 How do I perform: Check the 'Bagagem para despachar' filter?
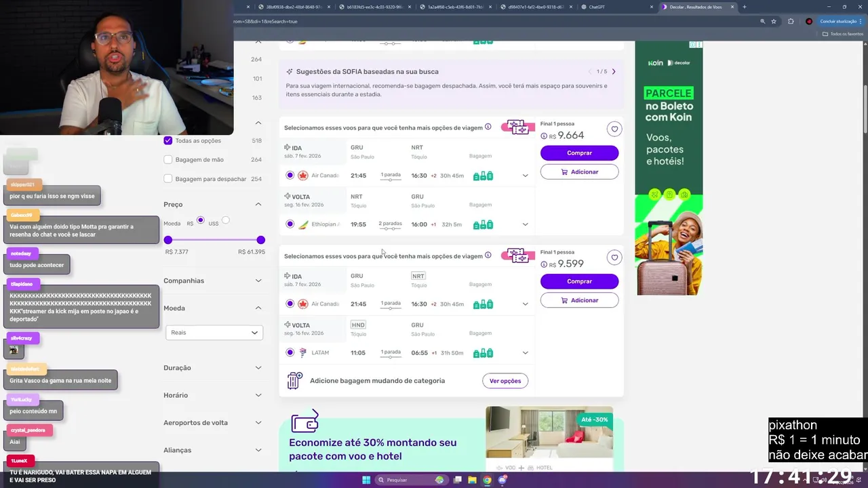point(168,179)
